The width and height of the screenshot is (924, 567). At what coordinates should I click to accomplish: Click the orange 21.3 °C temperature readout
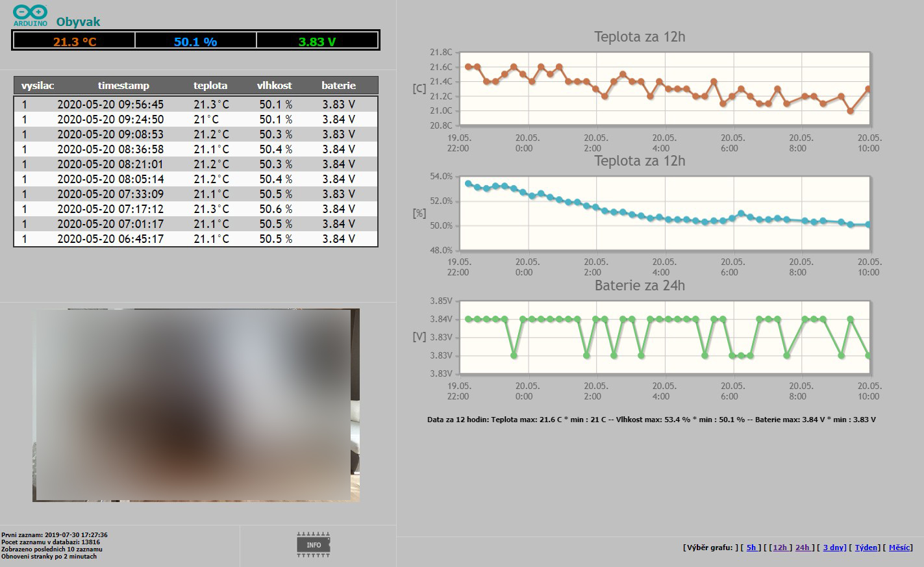tap(74, 42)
